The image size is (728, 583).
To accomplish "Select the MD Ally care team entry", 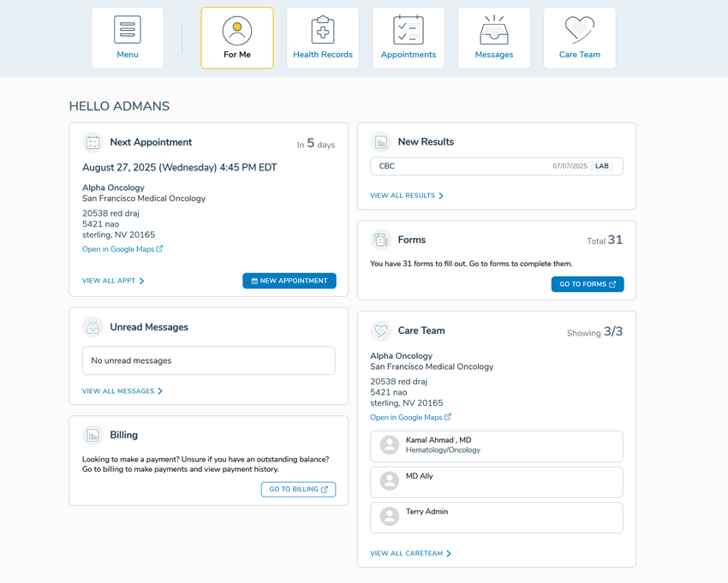I will coord(496,482).
